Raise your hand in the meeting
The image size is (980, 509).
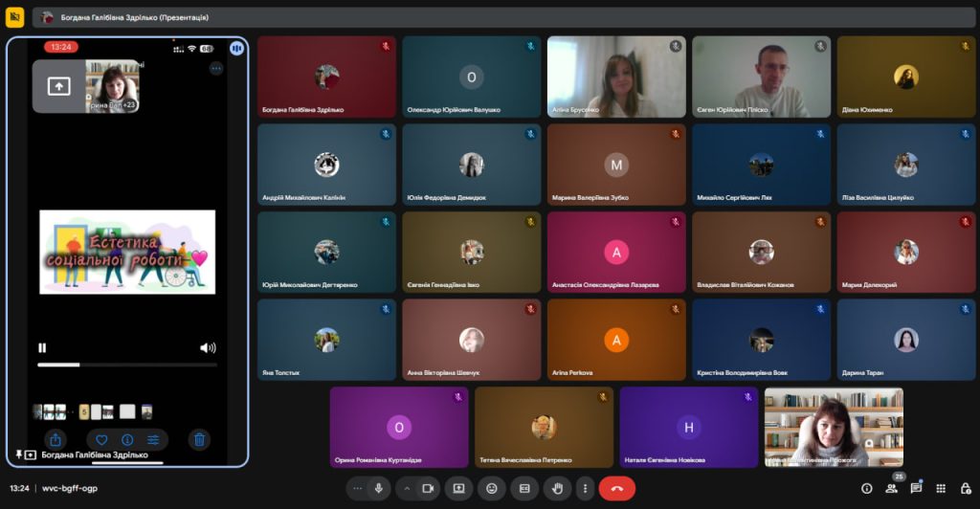tap(557, 488)
